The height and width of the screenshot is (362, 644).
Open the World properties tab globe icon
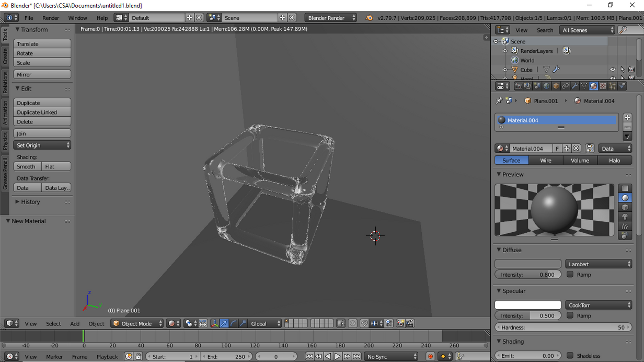(546, 86)
